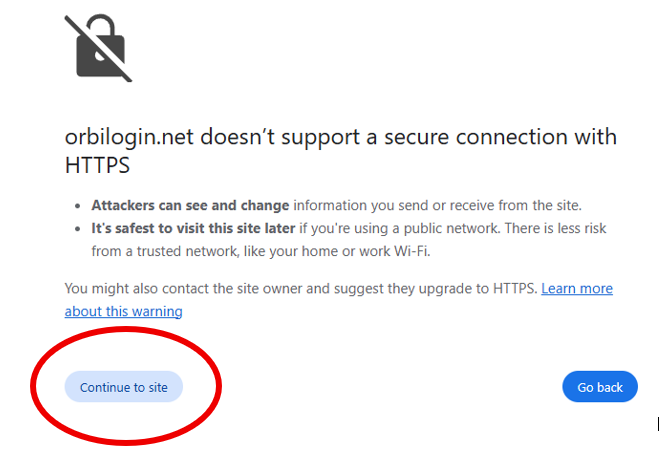Click the first bullet point marker
This screenshot has height=451, width=664.
77,206
